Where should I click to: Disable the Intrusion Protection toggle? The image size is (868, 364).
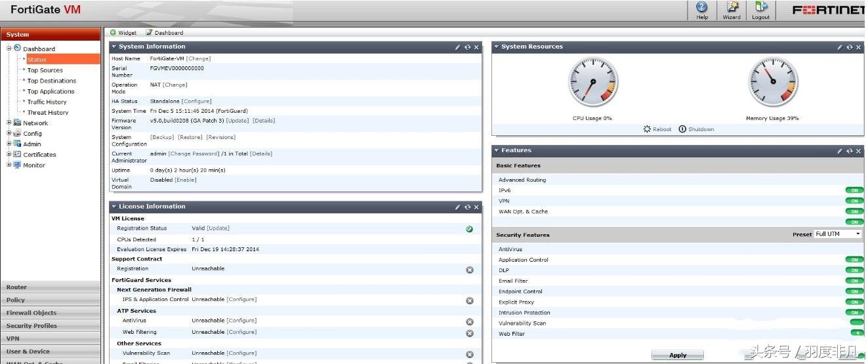click(854, 313)
